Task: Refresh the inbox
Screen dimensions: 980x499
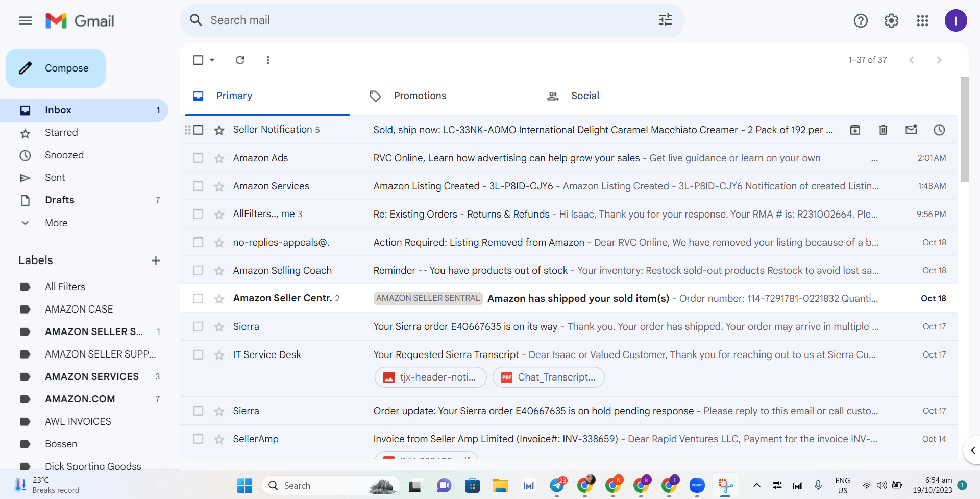Action: (240, 60)
